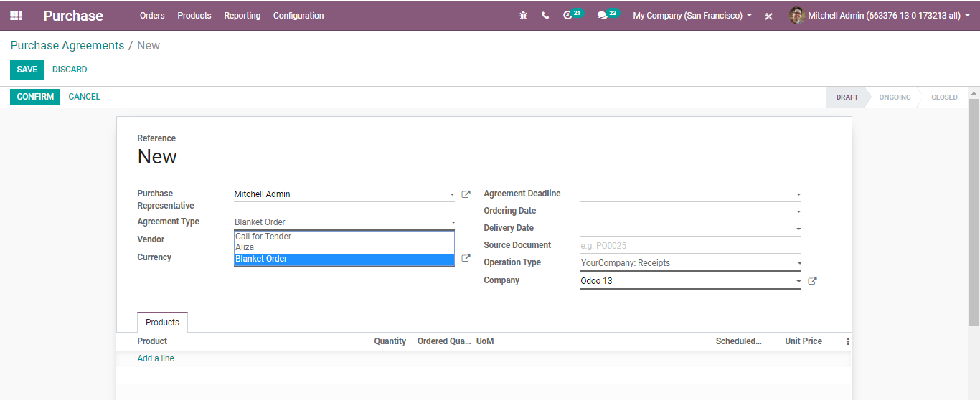980x400 pixels.
Task: Click the Confirm button
Action: pos(35,97)
